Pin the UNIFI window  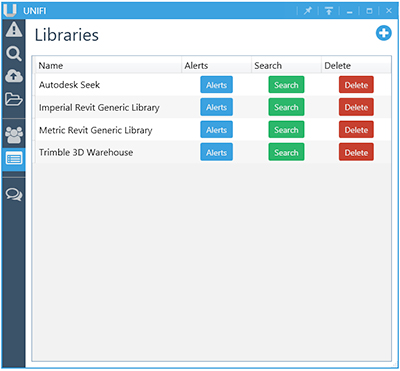[308, 11]
